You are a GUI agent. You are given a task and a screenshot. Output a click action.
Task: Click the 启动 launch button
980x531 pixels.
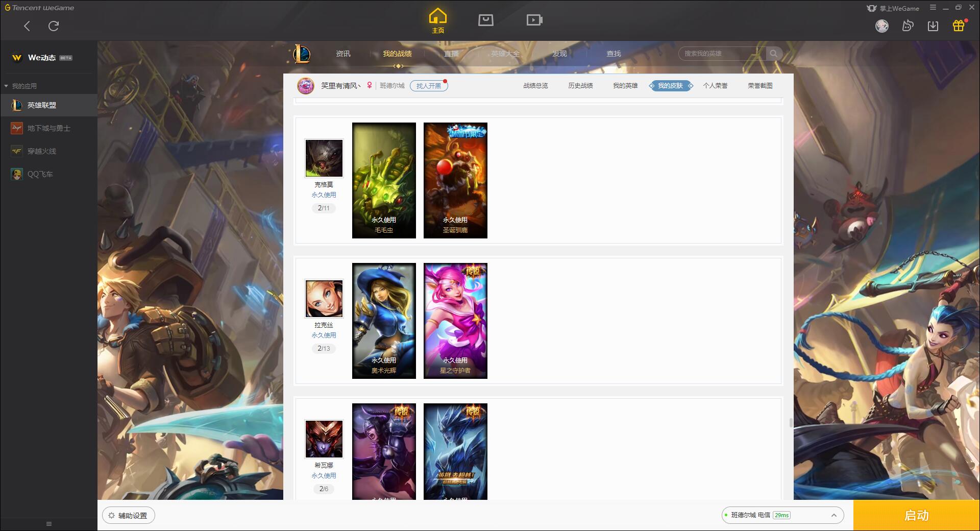point(916,515)
